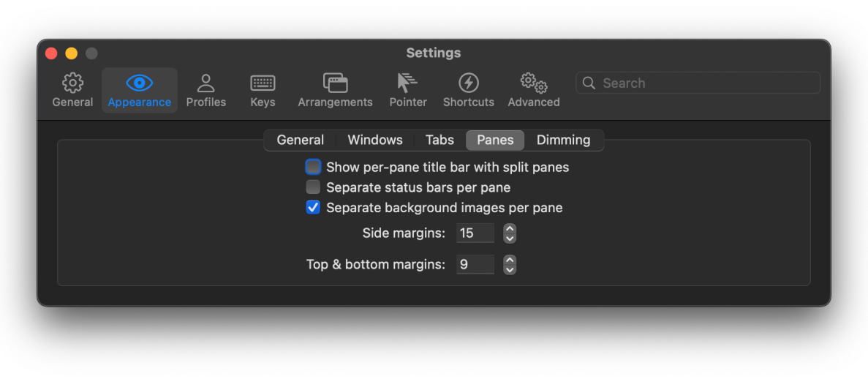Click the Top & bottom margins stepper
This screenshot has width=868, height=382.
[x=510, y=264]
